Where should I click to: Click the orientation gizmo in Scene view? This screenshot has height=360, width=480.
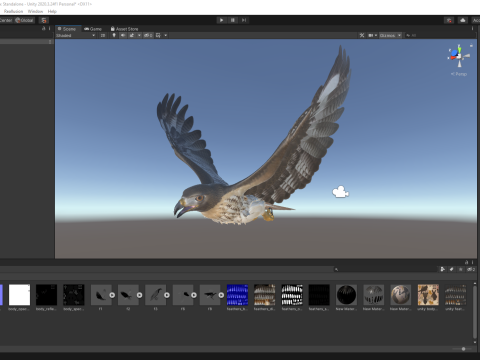click(459, 56)
